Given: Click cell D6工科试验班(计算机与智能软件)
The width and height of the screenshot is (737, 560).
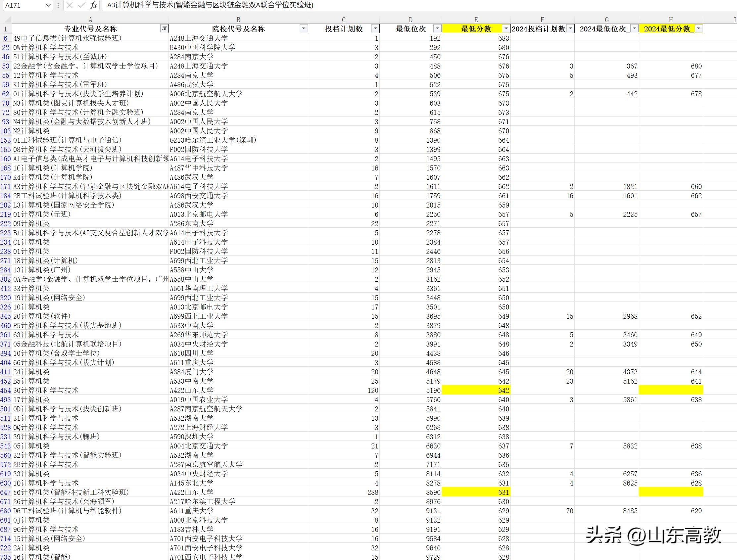Looking at the screenshot, I should [90, 511].
